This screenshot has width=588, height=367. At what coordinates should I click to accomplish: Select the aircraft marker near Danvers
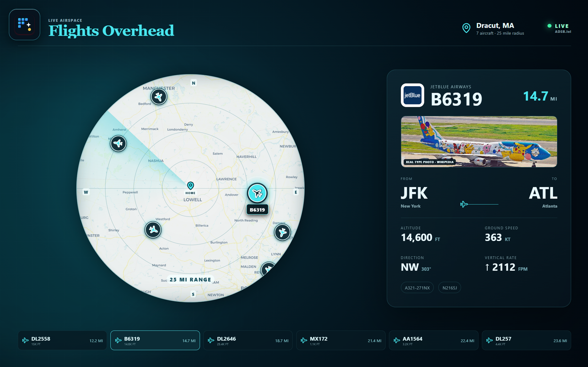(x=282, y=232)
